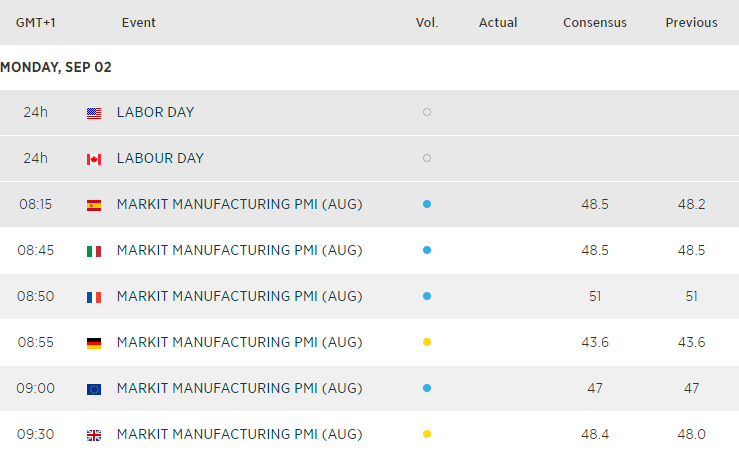Click the France flag at 08:50
Image resolution: width=739 pixels, height=466 pixels.
94,297
